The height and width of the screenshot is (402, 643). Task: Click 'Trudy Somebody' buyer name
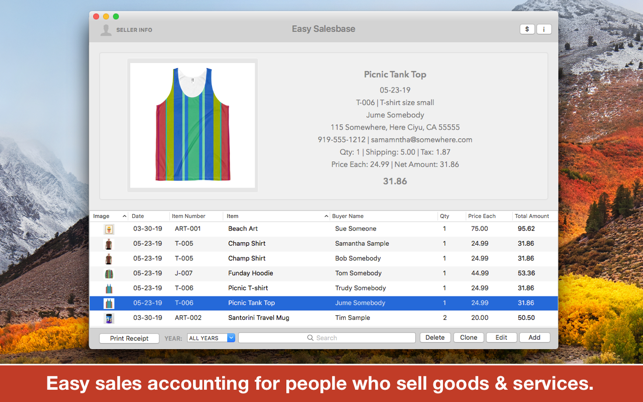[360, 288]
